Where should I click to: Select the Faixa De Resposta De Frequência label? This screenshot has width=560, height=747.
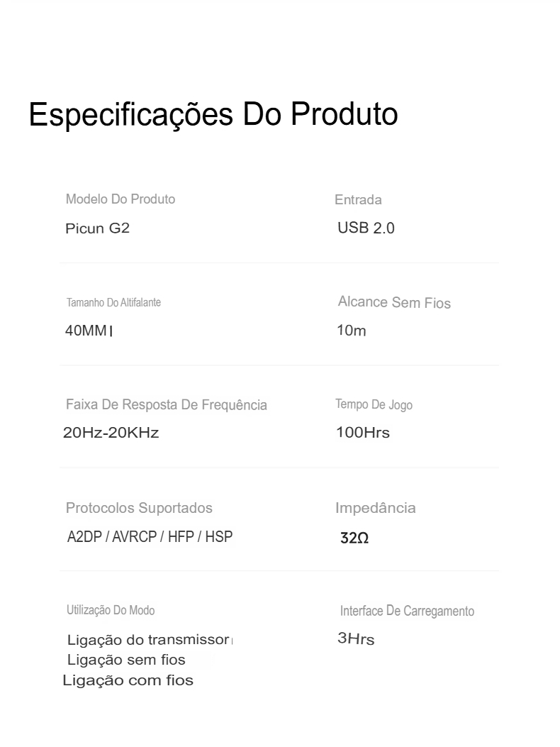click(166, 405)
